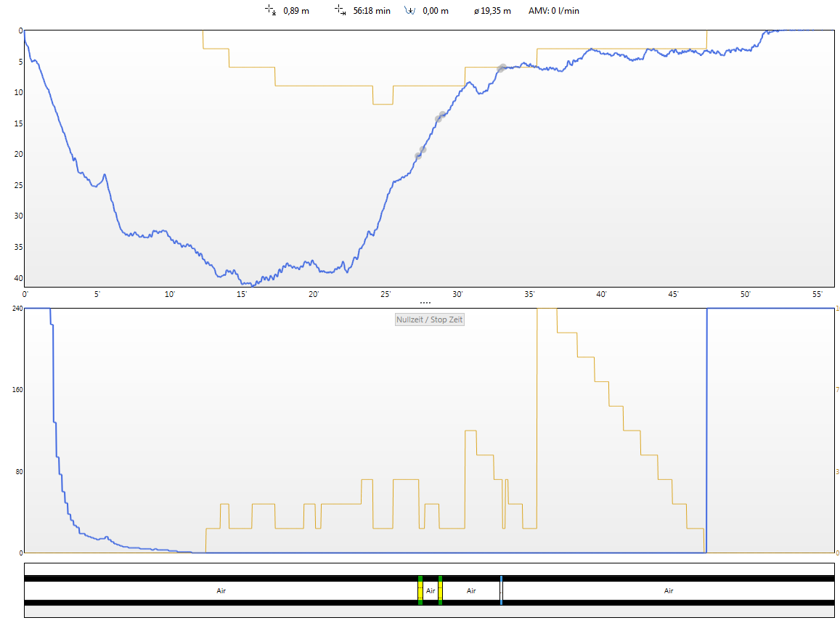Click the average depth value ø 19,35 m
Viewport: 840px width, 623px height.
[492, 11]
